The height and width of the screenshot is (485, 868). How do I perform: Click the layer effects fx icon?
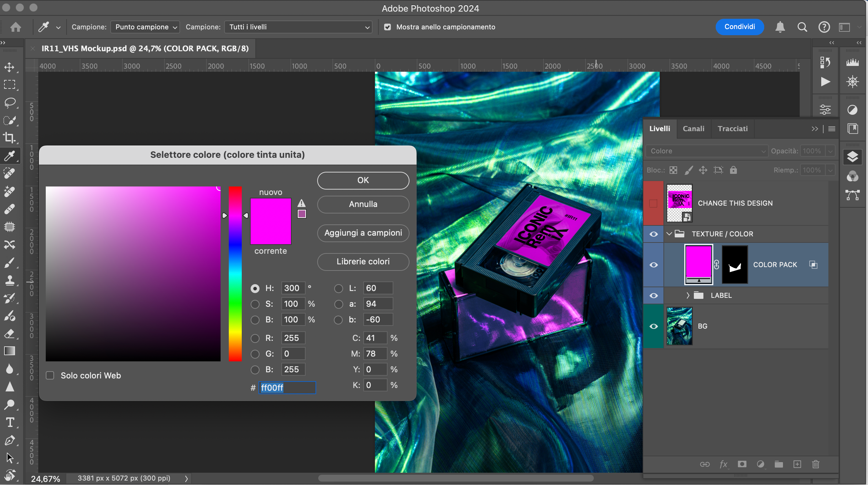723,464
